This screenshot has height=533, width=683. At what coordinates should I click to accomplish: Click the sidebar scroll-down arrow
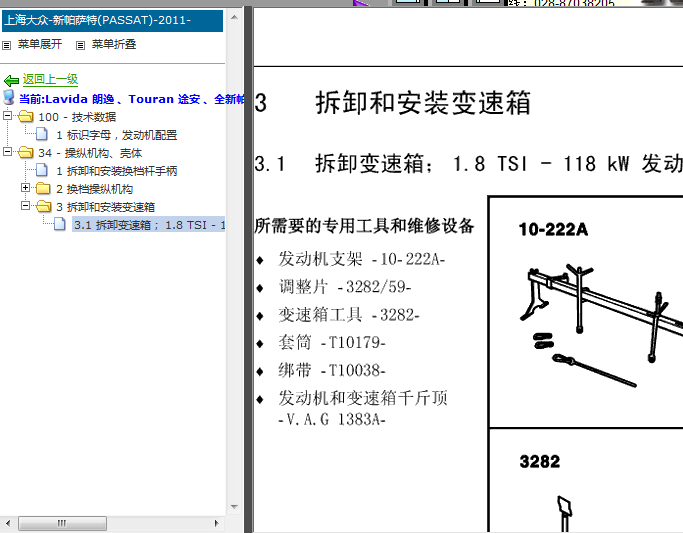tap(234, 507)
